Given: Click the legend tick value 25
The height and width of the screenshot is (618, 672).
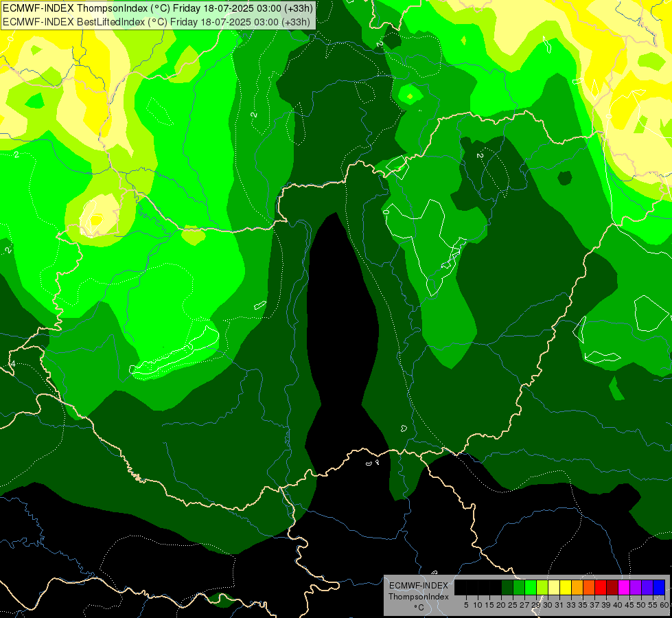Looking at the screenshot, I should coord(513,605).
